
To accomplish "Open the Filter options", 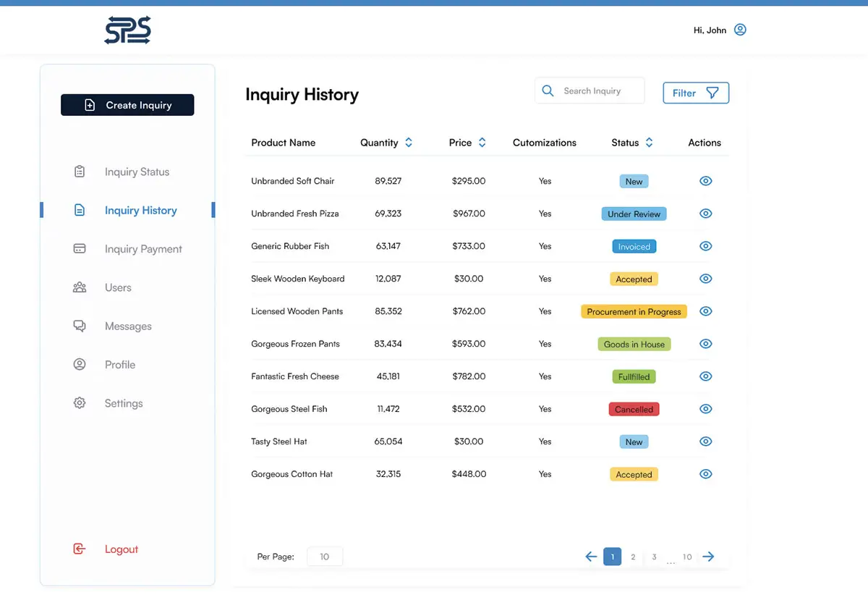I will click(x=695, y=93).
